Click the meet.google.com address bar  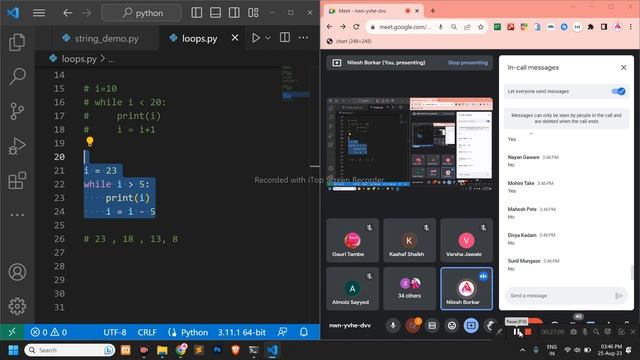(x=404, y=27)
